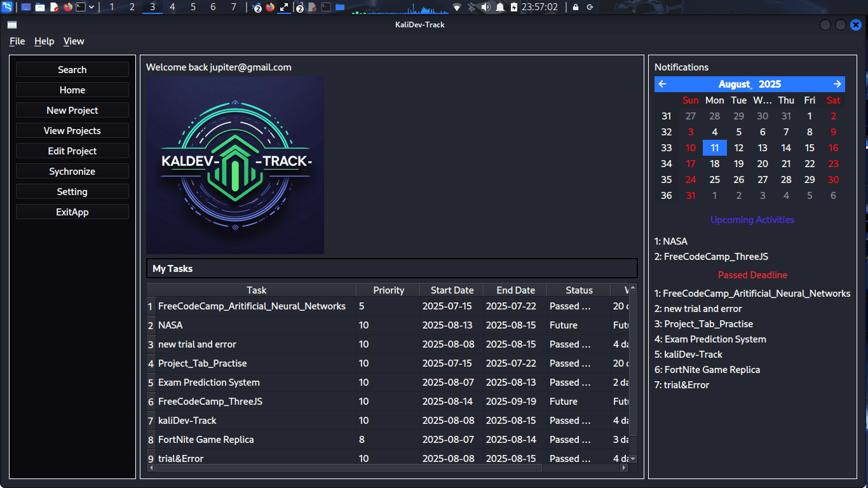Go to previous month in calendar
Image resolution: width=868 pixels, height=488 pixels.
tap(662, 84)
